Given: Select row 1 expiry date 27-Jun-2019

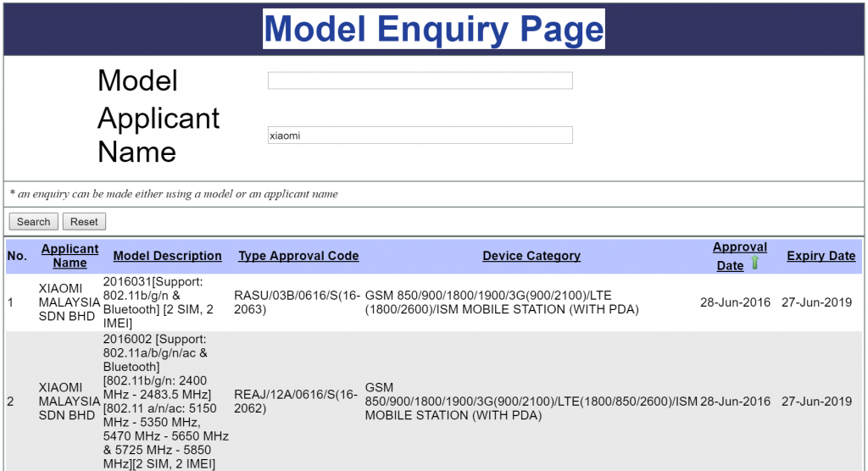Looking at the screenshot, I should click(816, 302).
